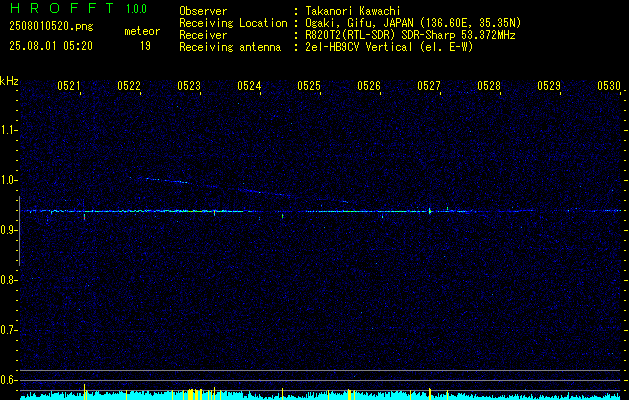Click the 0.7 kHz axis label

pyautogui.click(x=8, y=330)
